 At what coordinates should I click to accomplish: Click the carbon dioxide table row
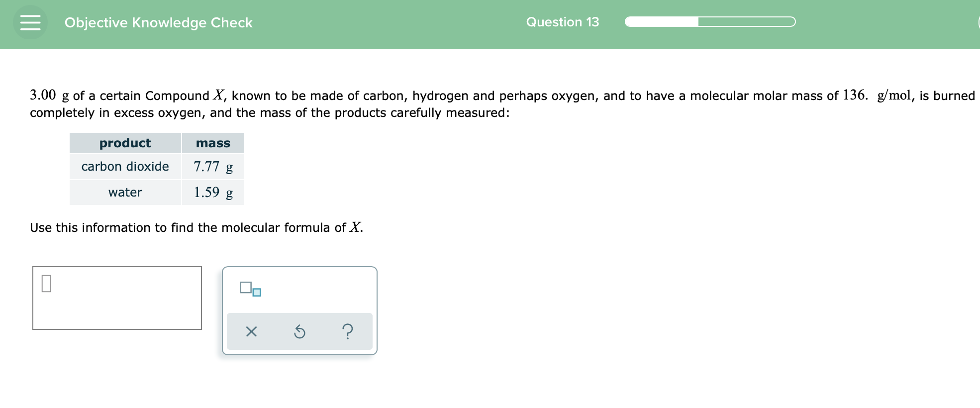[x=125, y=167]
